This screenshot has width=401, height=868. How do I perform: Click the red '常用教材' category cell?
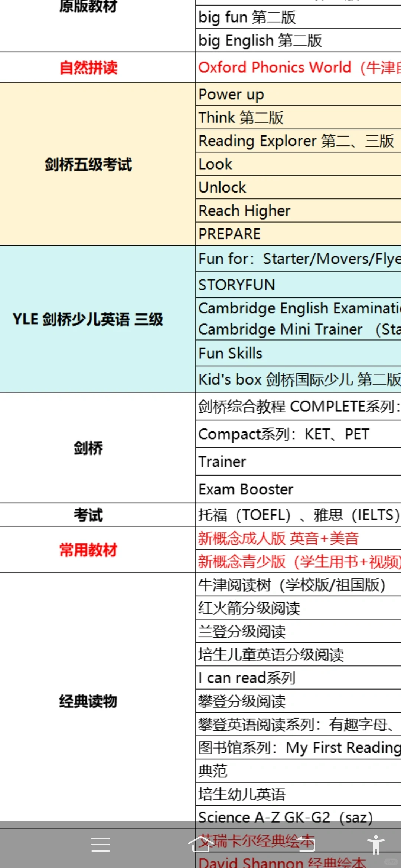[98, 550]
